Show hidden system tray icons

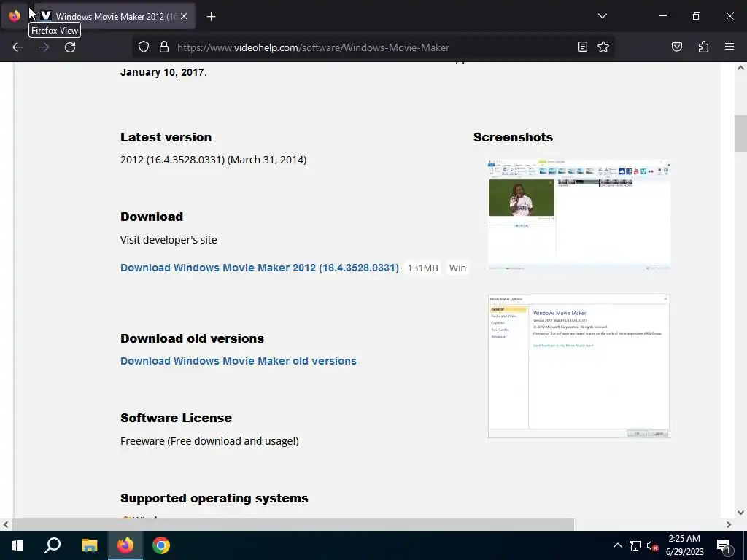point(617,545)
